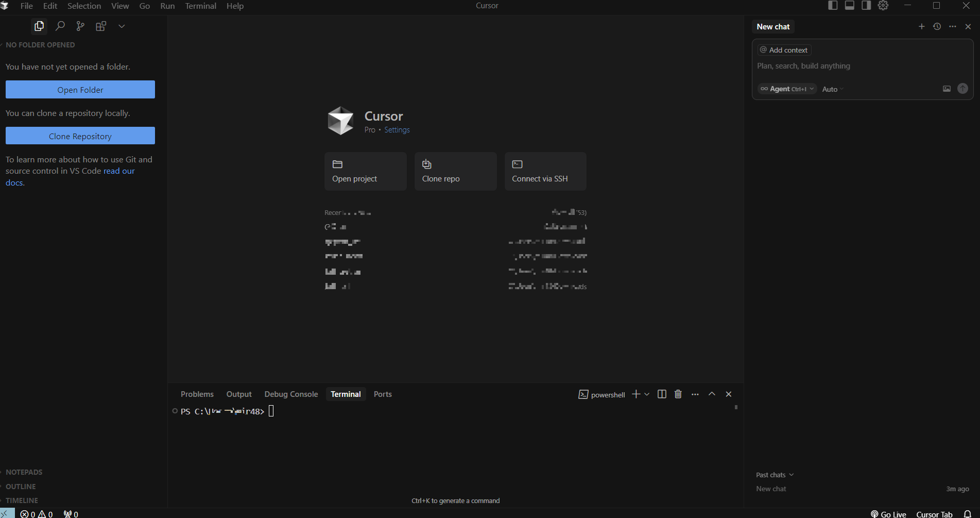Open the Extensions view icon

coord(101,26)
